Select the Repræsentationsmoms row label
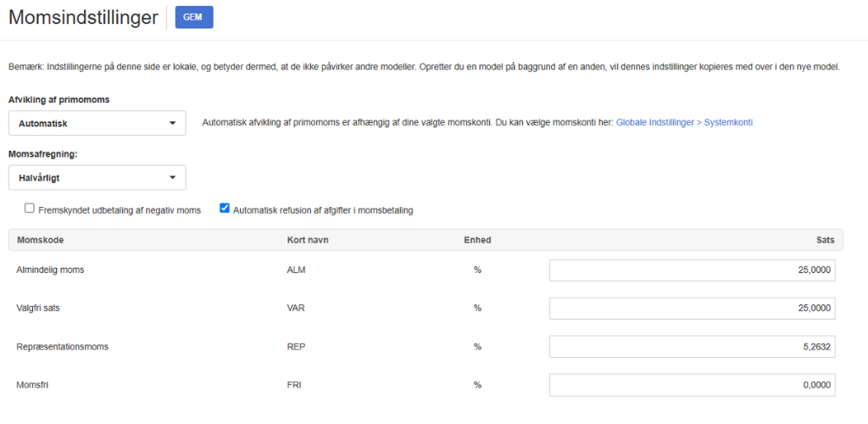This screenshot has height=424, width=868. tap(63, 347)
